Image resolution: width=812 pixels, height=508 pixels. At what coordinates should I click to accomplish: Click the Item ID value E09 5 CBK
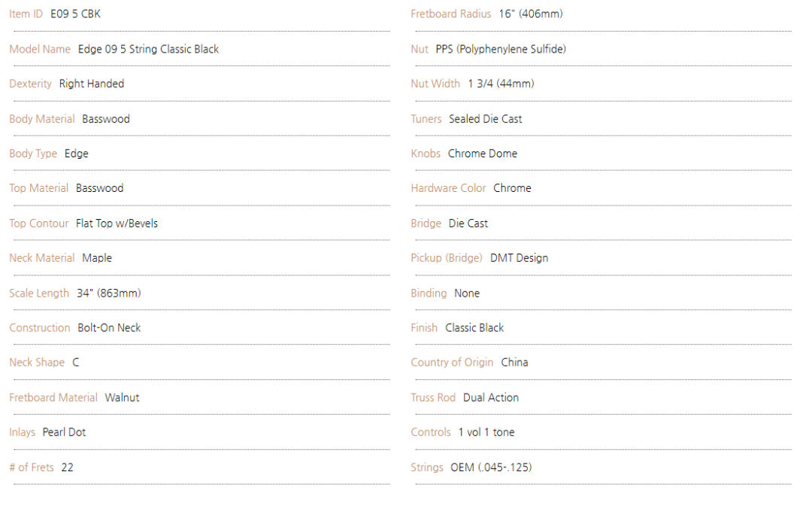point(76,14)
